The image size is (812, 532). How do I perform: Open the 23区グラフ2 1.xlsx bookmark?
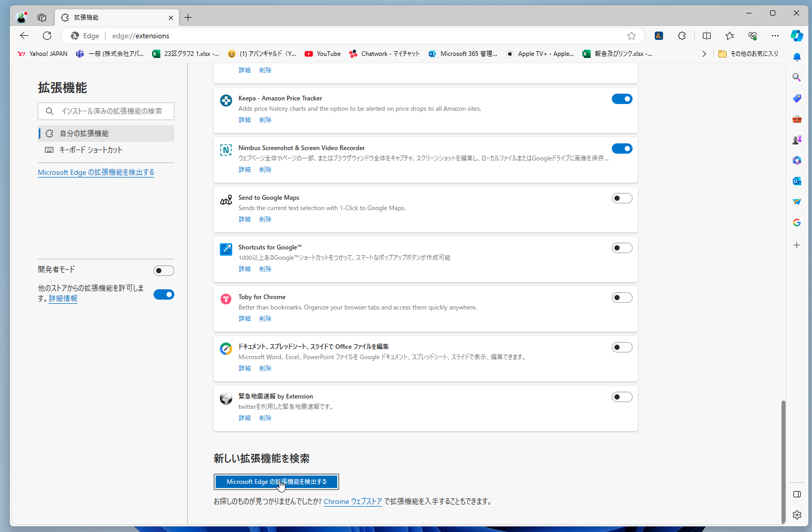click(185, 54)
